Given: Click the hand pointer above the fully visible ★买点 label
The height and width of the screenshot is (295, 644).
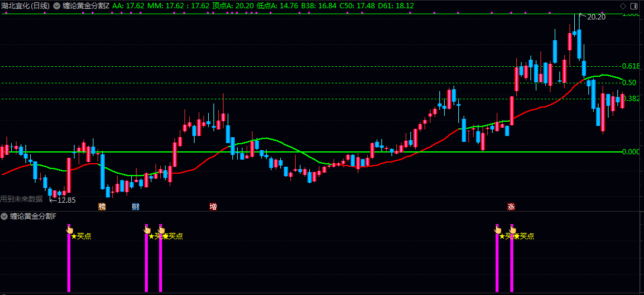Looking at the screenshot, I should 70,229.
